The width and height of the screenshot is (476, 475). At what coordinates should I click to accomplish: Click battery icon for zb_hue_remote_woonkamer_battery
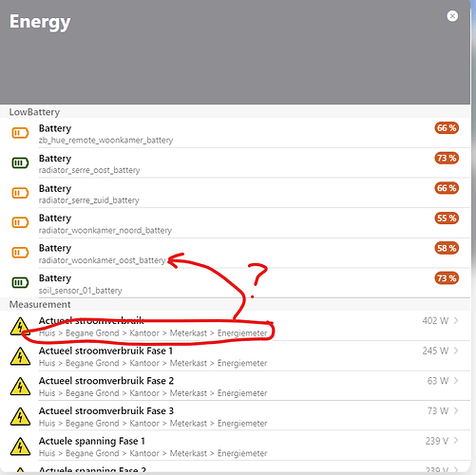(20, 133)
